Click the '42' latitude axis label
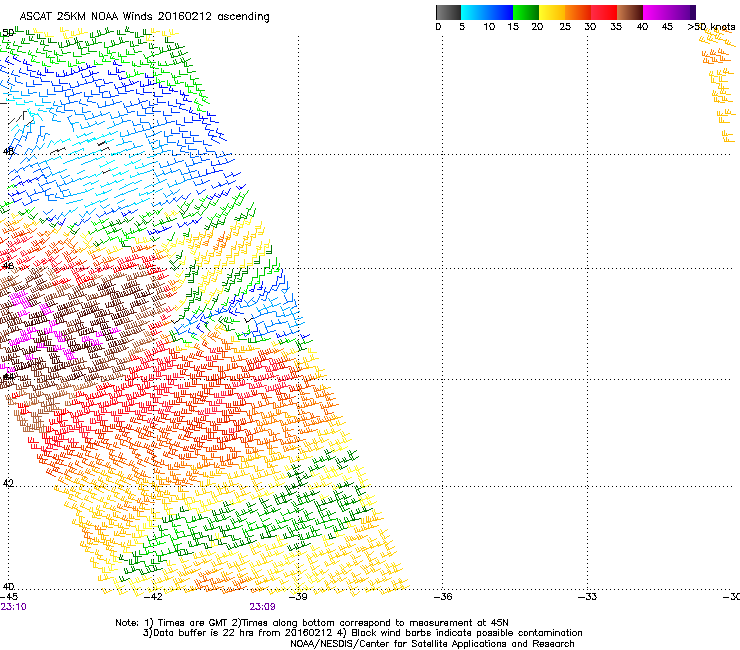 tap(8, 483)
